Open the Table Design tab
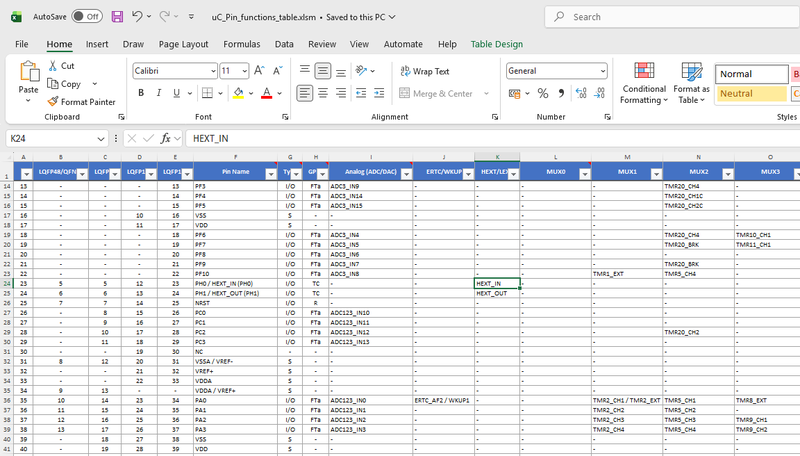The image size is (800, 456). coord(496,44)
